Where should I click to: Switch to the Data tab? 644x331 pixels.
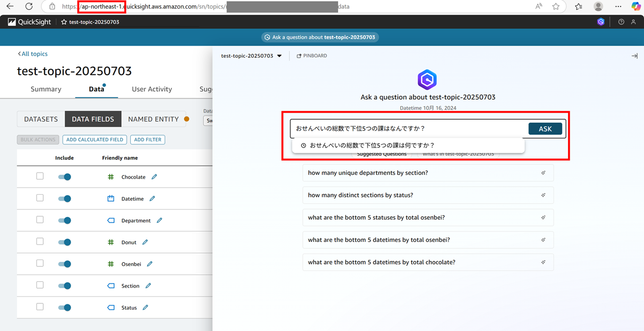coord(97,89)
